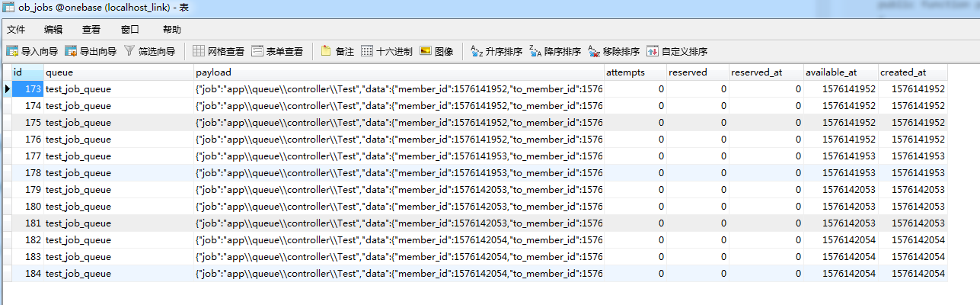Open the 文件 menu
Viewport: 980px width, 305px height.
click(16, 30)
